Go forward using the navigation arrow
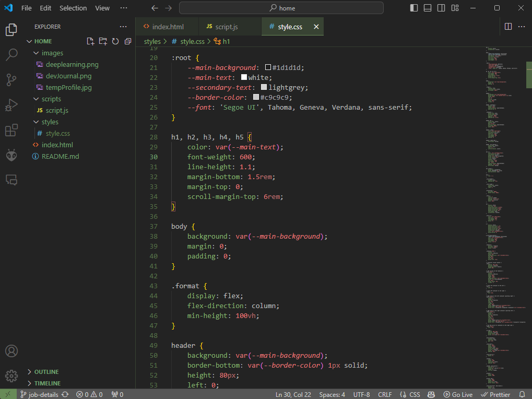This screenshot has height=399, width=532. pyautogui.click(x=168, y=8)
